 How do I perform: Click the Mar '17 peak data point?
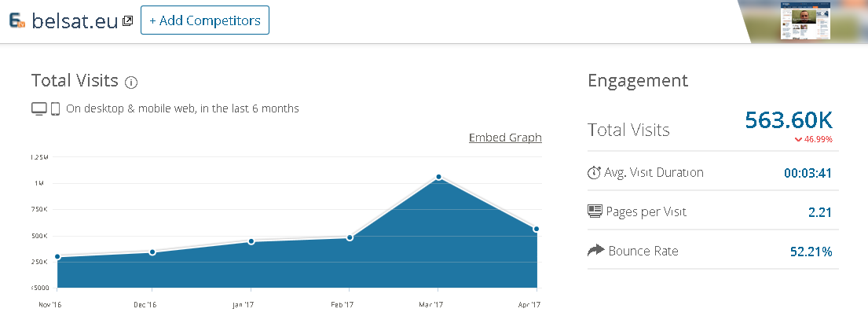click(x=438, y=178)
